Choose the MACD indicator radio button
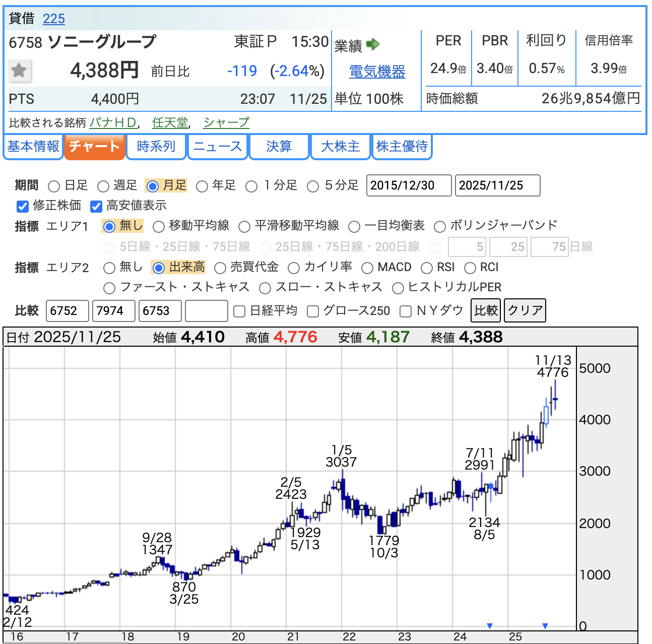 (367, 268)
